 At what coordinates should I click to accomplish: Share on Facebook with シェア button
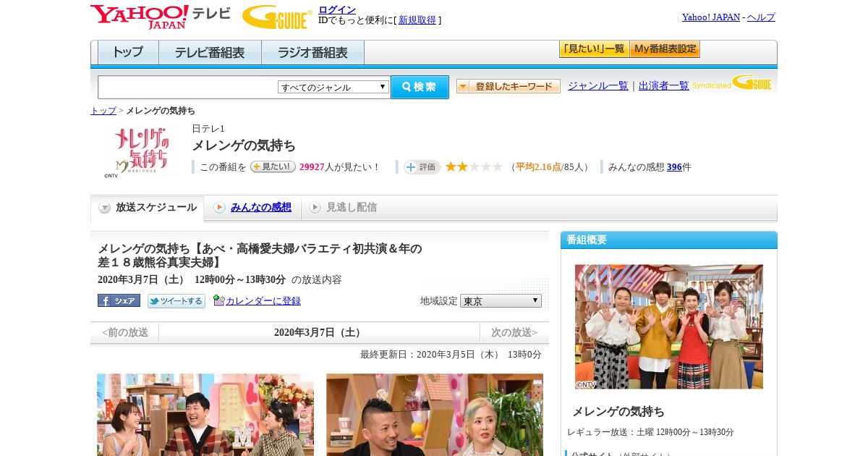(119, 300)
